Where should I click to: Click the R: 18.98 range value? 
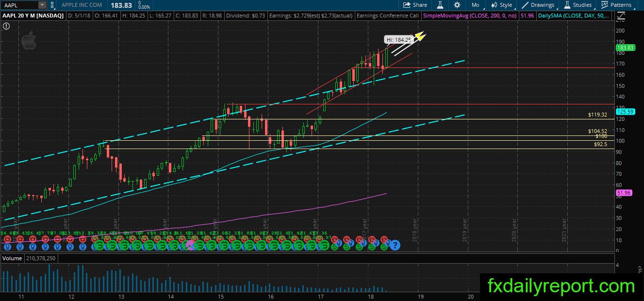click(212, 16)
